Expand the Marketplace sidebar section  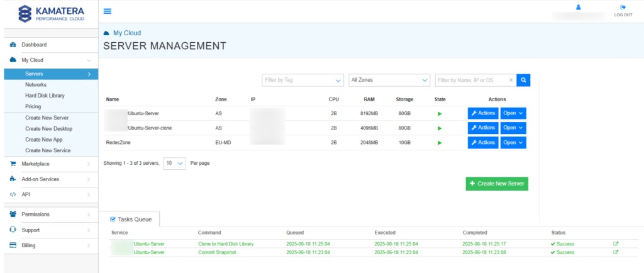(x=89, y=164)
